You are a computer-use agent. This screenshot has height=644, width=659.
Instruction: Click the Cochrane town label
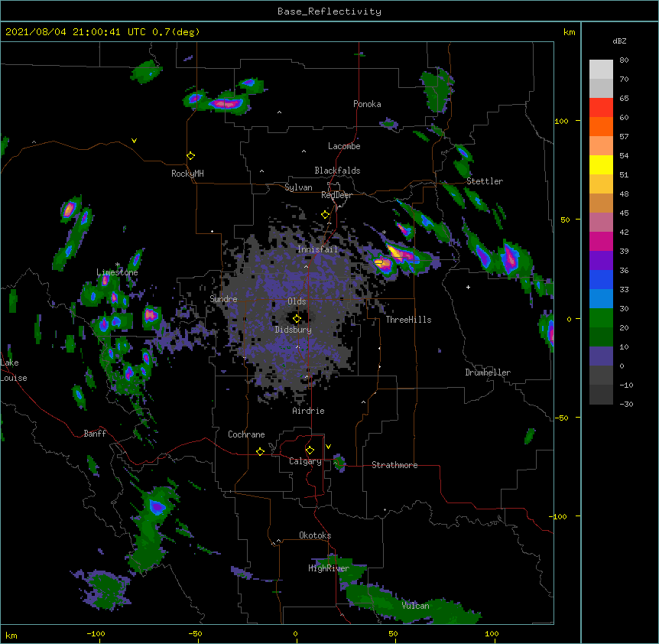tap(246, 434)
